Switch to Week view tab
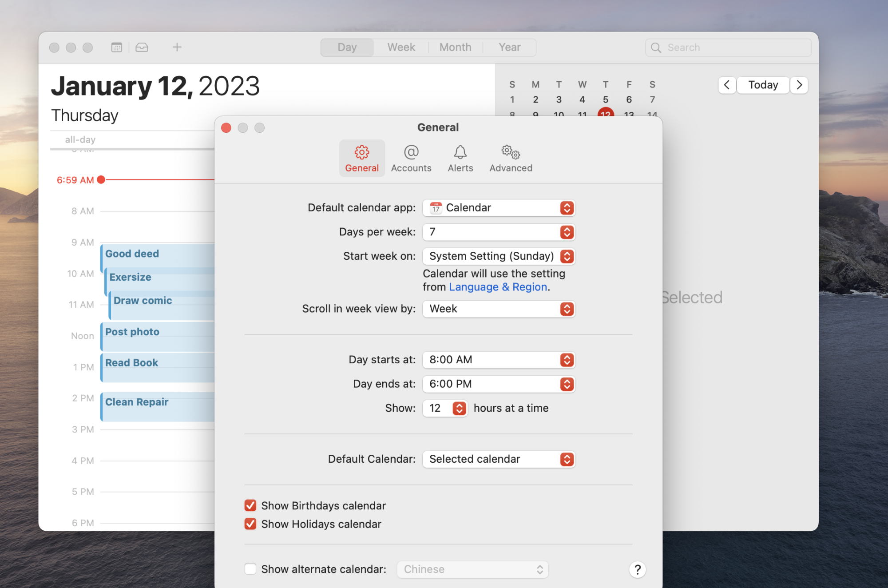The height and width of the screenshot is (588, 888). pyautogui.click(x=401, y=47)
